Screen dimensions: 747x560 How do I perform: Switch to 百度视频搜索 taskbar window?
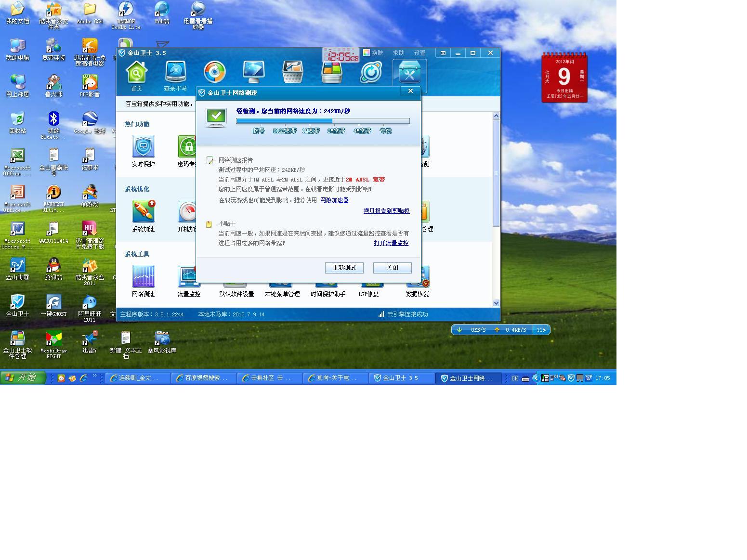204,378
